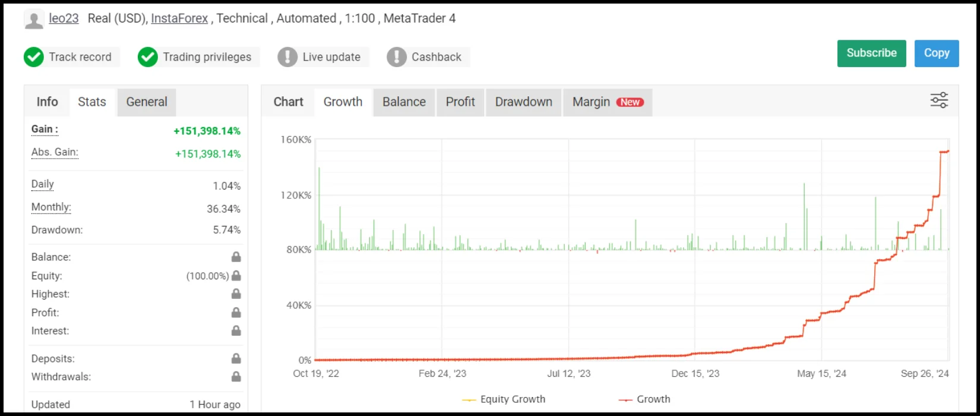The image size is (980, 416).
Task: Switch to the Stats tab
Action: [92, 102]
